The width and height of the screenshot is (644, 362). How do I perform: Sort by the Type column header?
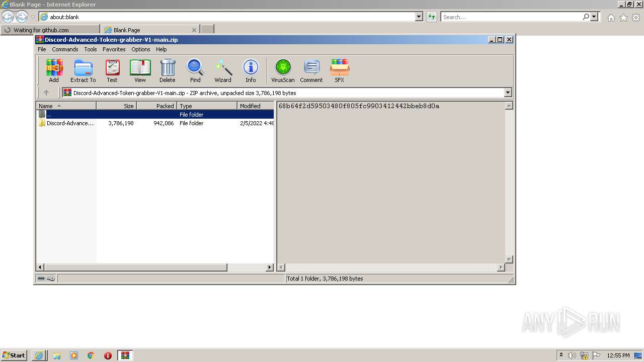pos(207,106)
